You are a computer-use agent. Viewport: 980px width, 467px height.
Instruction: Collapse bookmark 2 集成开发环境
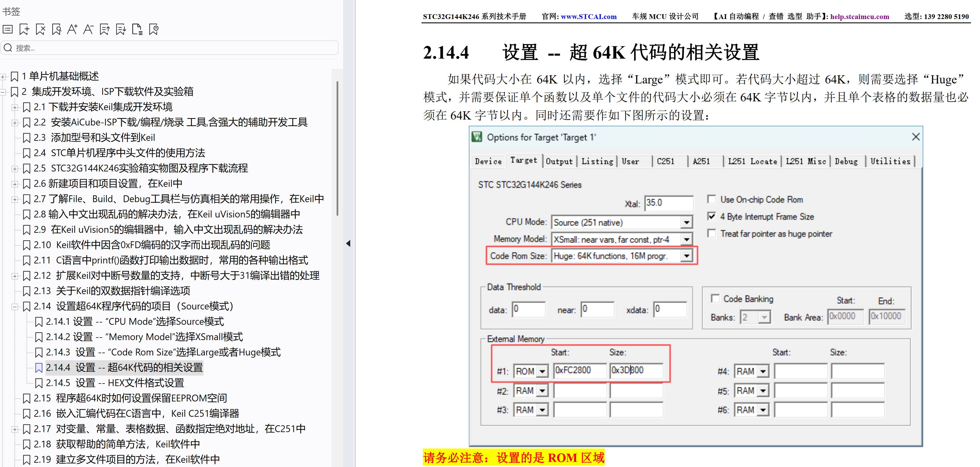(x=3, y=92)
